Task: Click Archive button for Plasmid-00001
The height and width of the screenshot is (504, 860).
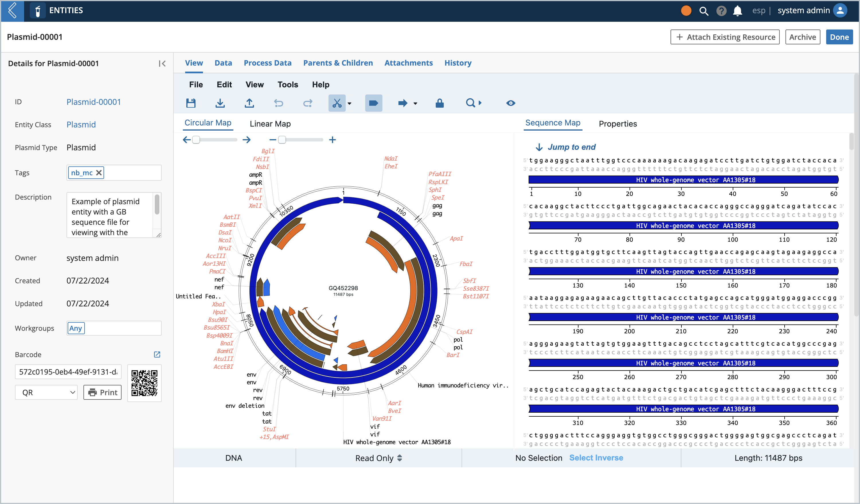Action: (x=804, y=37)
